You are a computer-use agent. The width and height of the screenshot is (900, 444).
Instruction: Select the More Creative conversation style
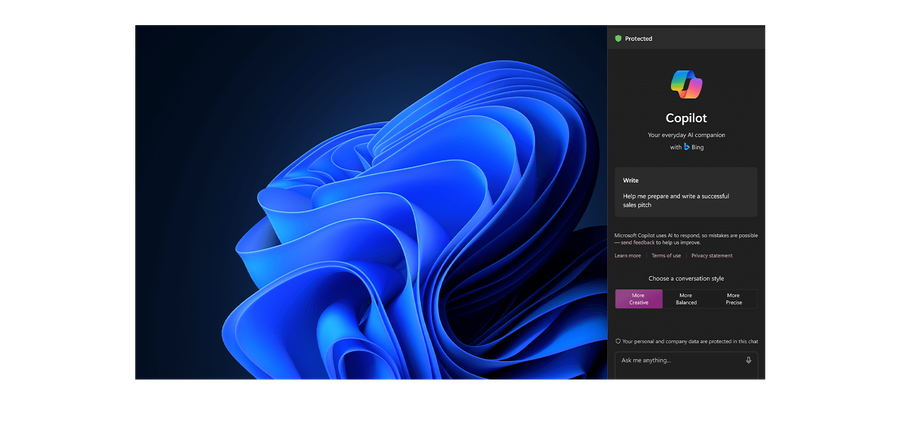tap(638, 299)
